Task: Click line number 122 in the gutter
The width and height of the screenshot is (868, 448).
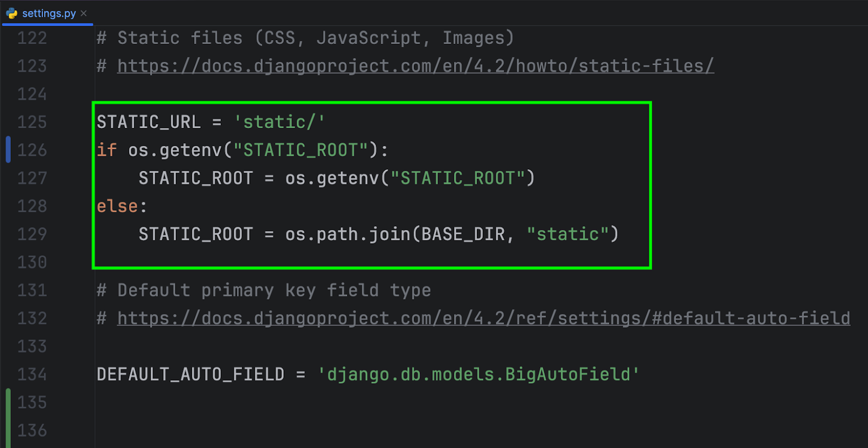Action: pos(32,38)
